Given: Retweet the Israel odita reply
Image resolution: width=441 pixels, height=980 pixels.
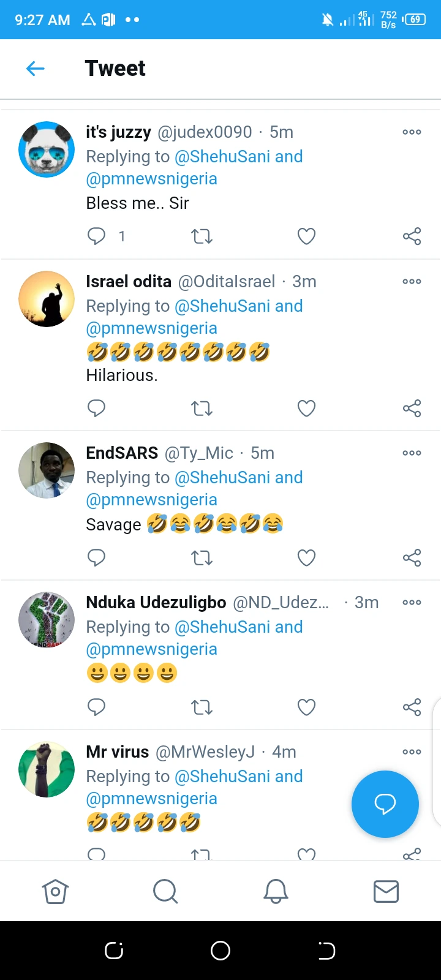Looking at the screenshot, I should 202,408.
